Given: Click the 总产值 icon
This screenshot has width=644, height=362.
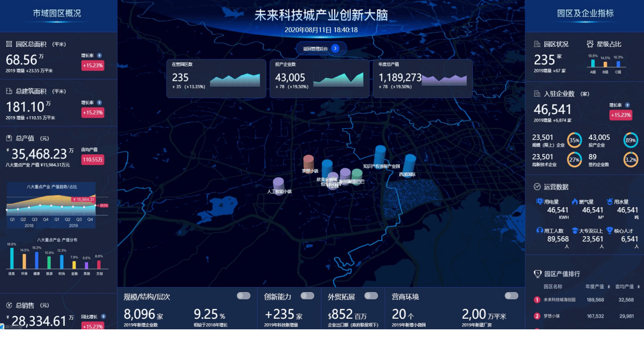Looking at the screenshot, I should point(9,138).
